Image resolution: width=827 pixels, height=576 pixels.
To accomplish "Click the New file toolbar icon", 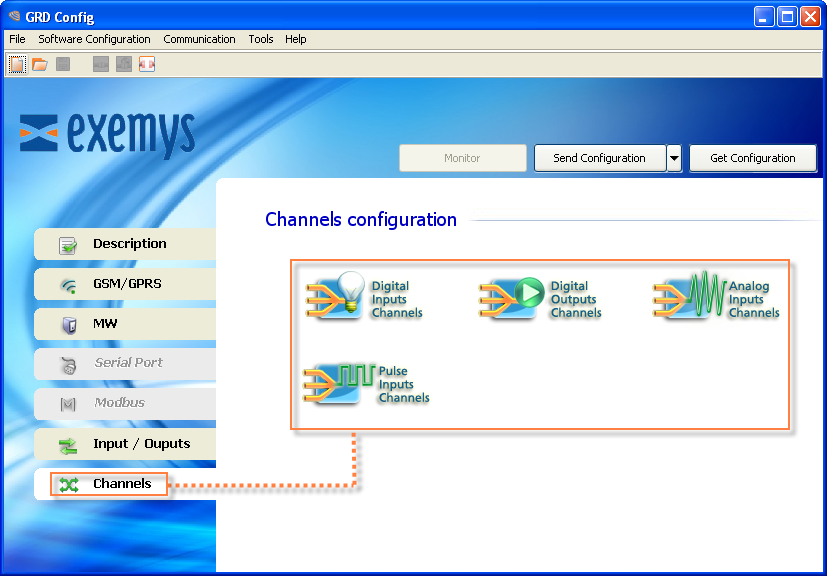I will coord(17,64).
